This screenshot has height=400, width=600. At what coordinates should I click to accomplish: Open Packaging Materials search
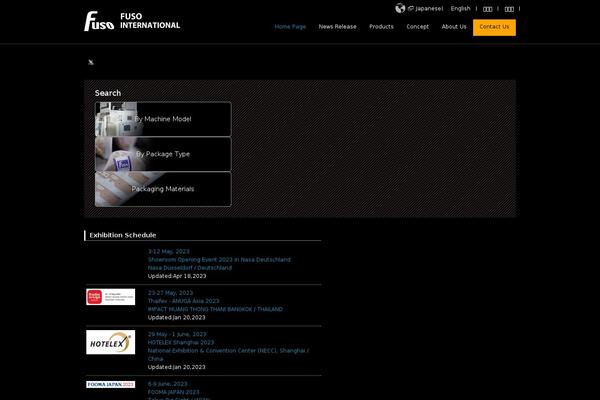click(x=163, y=189)
